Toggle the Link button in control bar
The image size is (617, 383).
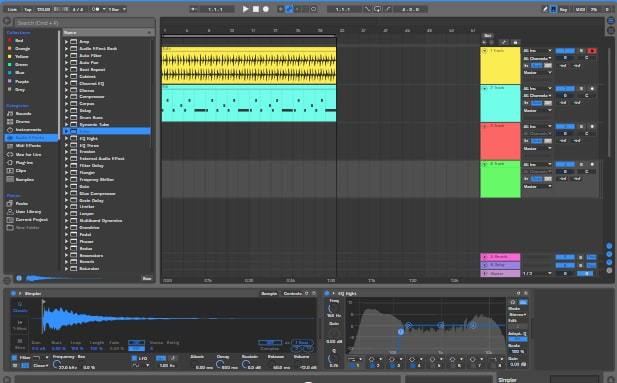(13, 9)
